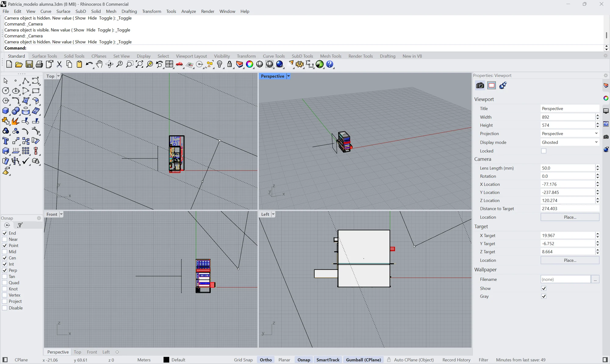The width and height of the screenshot is (610, 364).
Task: Click the Lens Length value field
Action: 568,168
